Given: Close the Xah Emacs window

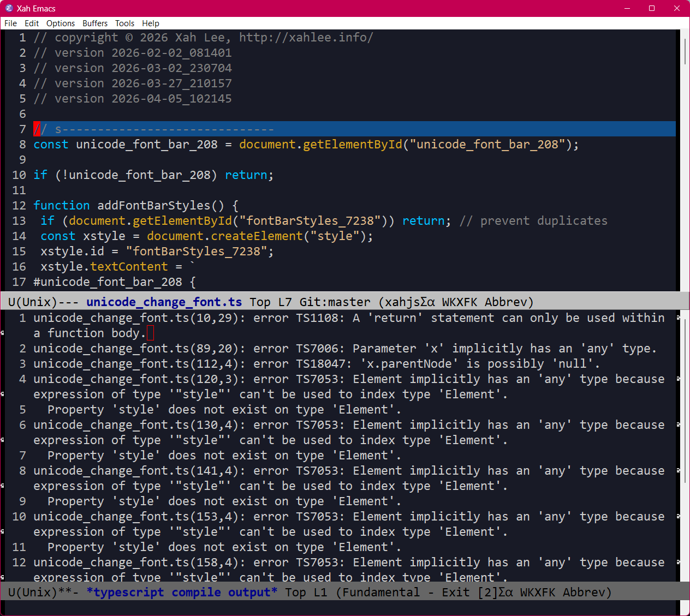Looking at the screenshot, I should point(677,8).
